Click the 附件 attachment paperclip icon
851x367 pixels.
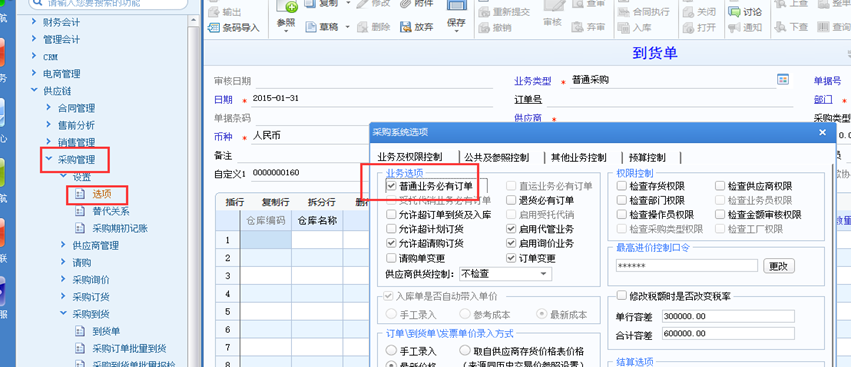coord(405,4)
